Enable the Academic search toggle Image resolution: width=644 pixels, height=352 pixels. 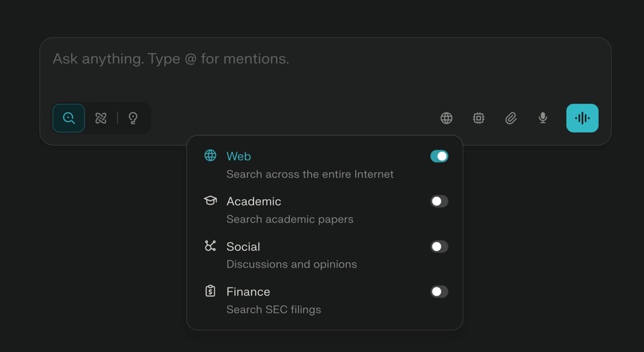pyautogui.click(x=439, y=201)
